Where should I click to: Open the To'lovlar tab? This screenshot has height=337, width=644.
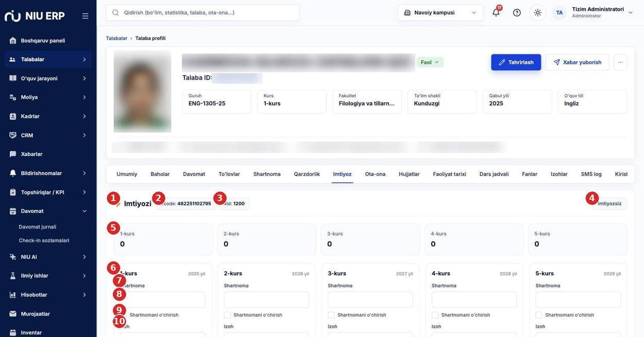pos(229,174)
